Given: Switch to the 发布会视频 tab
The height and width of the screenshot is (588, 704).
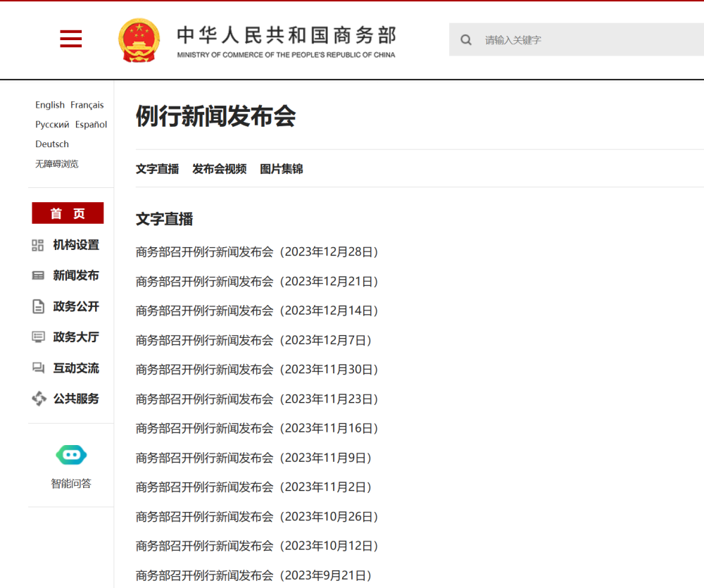Looking at the screenshot, I should pyautogui.click(x=219, y=169).
